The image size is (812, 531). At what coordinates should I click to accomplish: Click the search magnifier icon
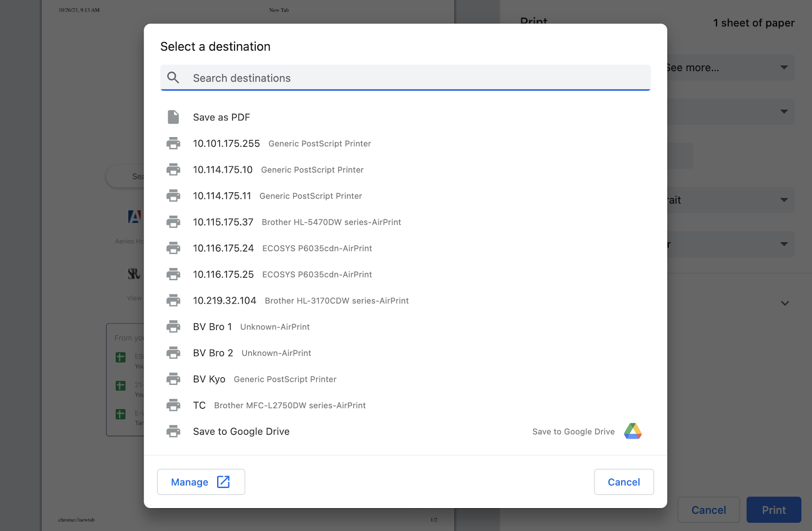click(x=173, y=78)
